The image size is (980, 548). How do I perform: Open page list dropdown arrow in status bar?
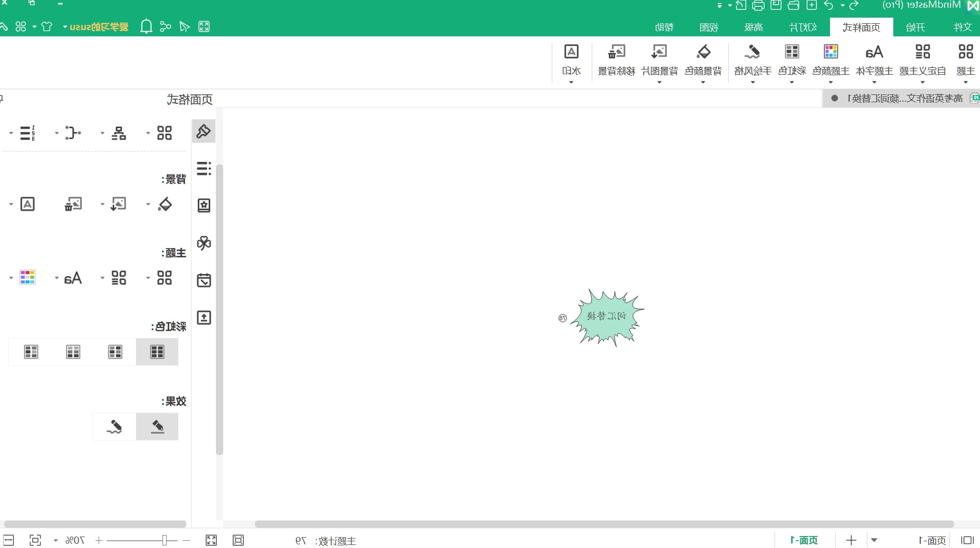point(874,540)
